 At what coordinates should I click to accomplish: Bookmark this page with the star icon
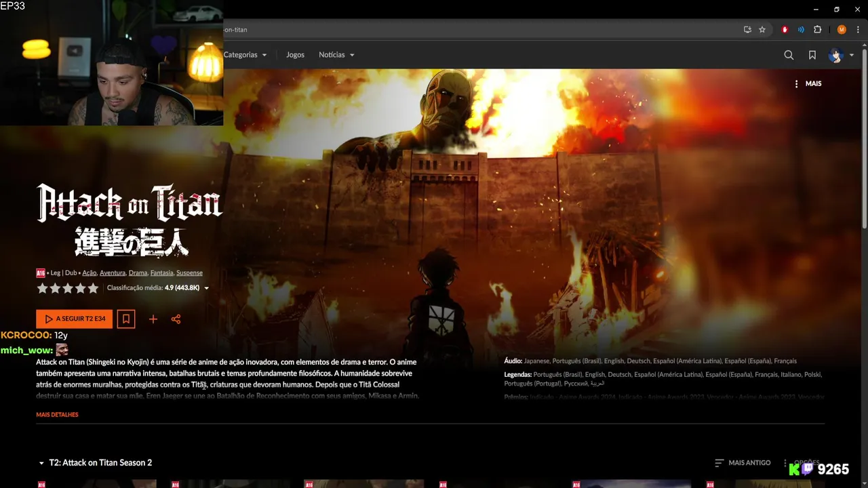pyautogui.click(x=762, y=30)
